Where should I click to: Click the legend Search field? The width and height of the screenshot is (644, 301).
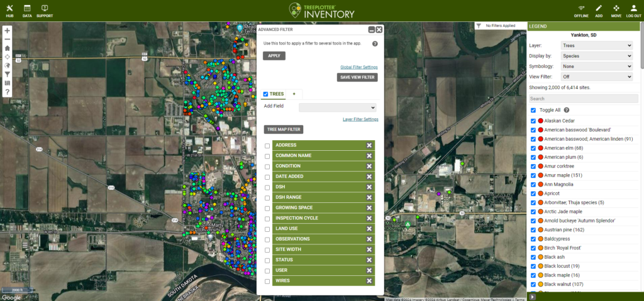583,99
